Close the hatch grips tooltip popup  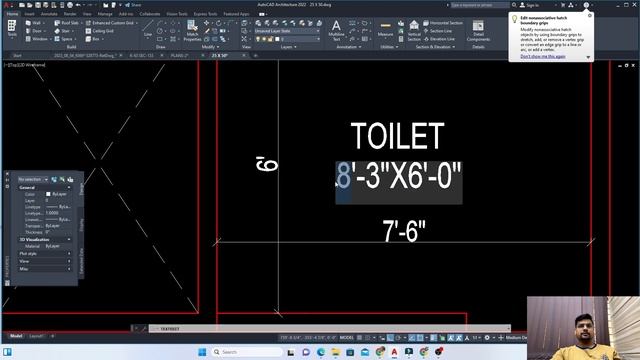(x=589, y=16)
